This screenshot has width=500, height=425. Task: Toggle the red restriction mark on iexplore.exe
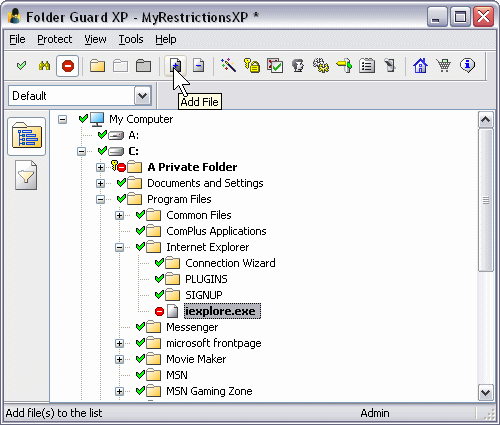[x=159, y=311]
